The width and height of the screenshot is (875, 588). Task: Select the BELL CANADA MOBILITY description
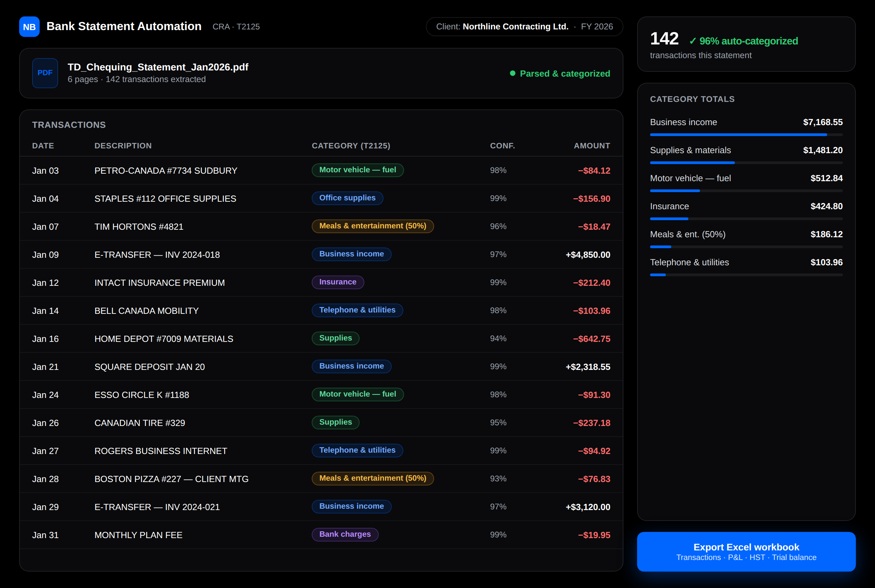pyautogui.click(x=147, y=311)
